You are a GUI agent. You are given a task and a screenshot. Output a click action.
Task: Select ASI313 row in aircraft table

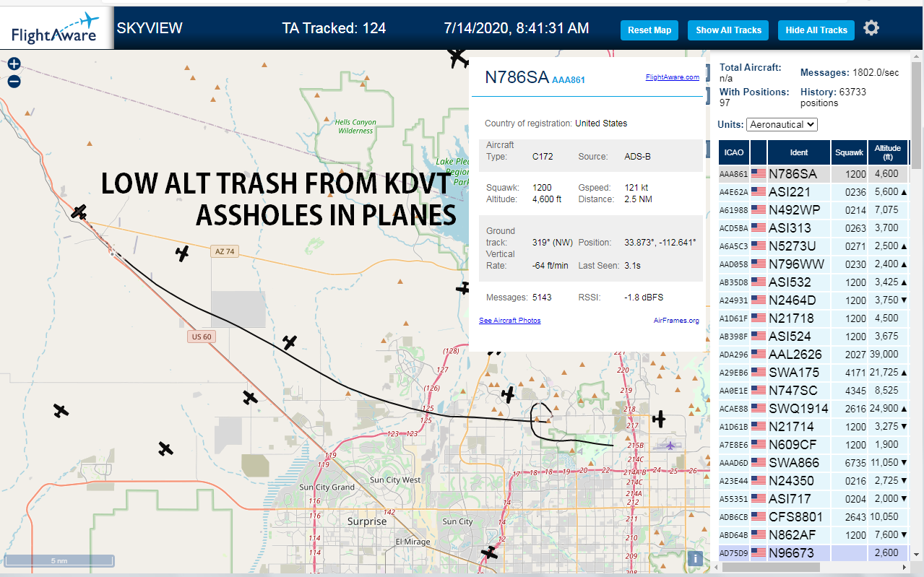(813, 228)
